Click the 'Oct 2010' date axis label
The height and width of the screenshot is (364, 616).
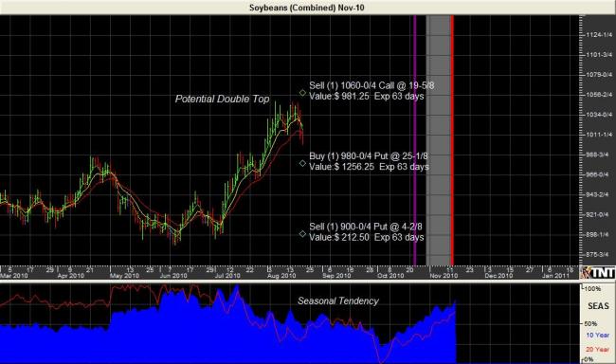coord(390,276)
